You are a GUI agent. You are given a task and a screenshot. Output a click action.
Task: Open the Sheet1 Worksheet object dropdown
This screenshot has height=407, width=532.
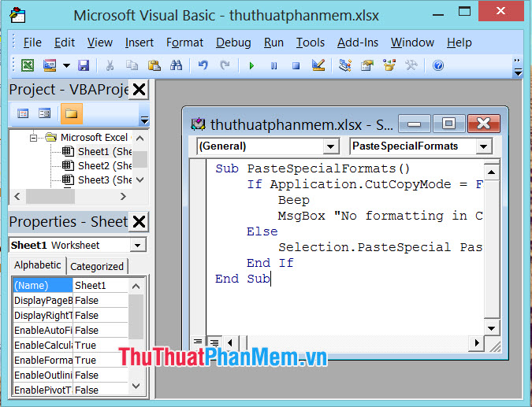138,245
